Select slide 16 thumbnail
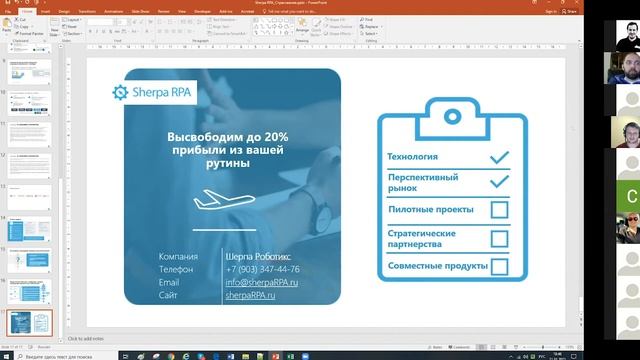The image size is (640, 360). [x=29, y=292]
